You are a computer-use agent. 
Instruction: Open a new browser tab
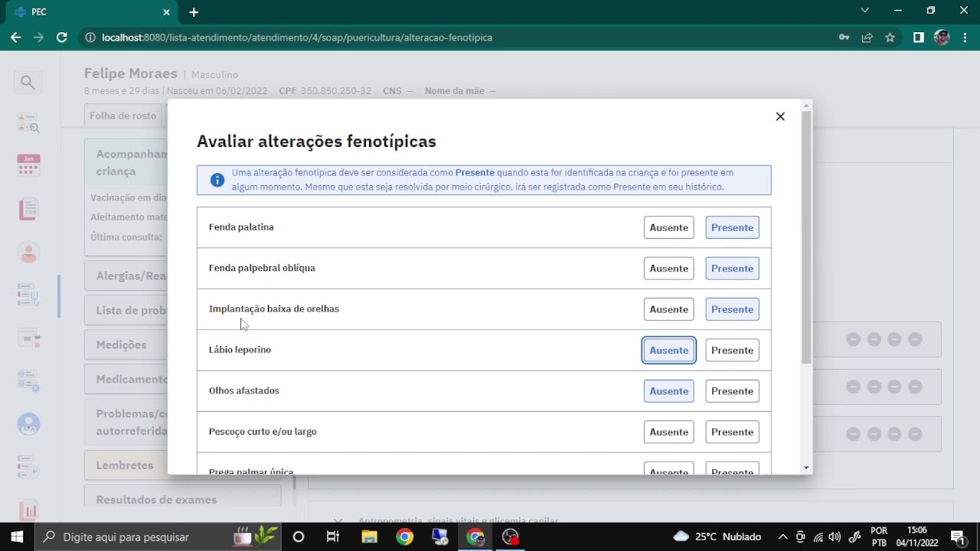click(194, 12)
